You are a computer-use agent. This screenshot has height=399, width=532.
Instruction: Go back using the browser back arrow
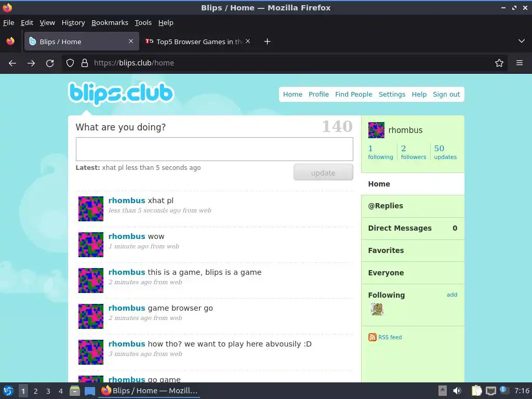12,63
